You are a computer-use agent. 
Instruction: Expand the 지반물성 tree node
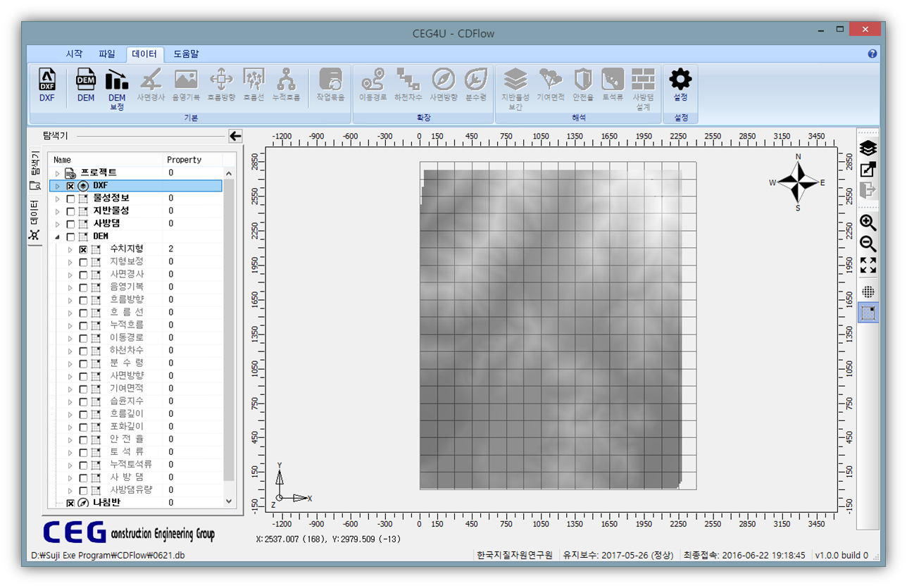(x=58, y=211)
